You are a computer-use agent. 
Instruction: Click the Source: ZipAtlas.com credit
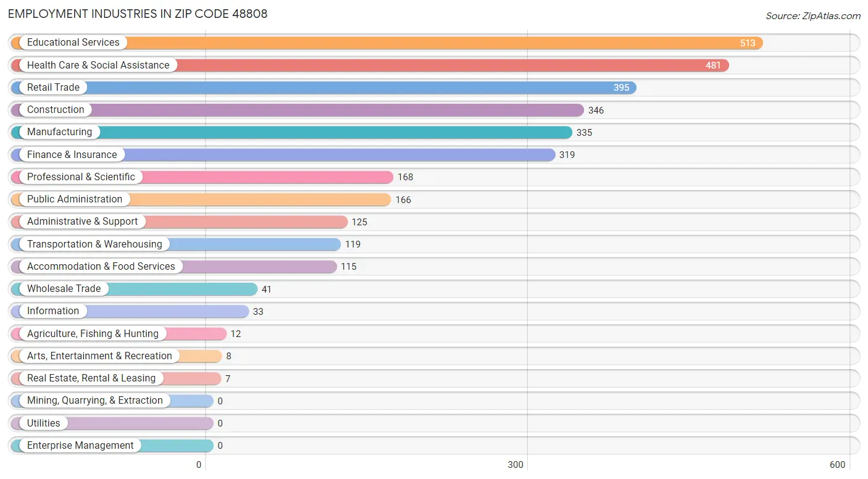tap(812, 16)
